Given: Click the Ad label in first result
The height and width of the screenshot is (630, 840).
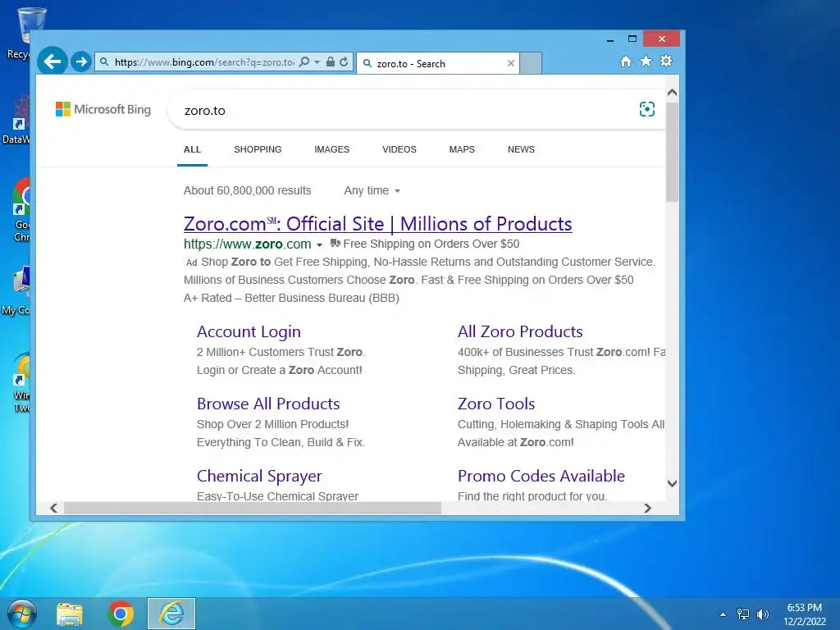Looking at the screenshot, I should (191, 262).
